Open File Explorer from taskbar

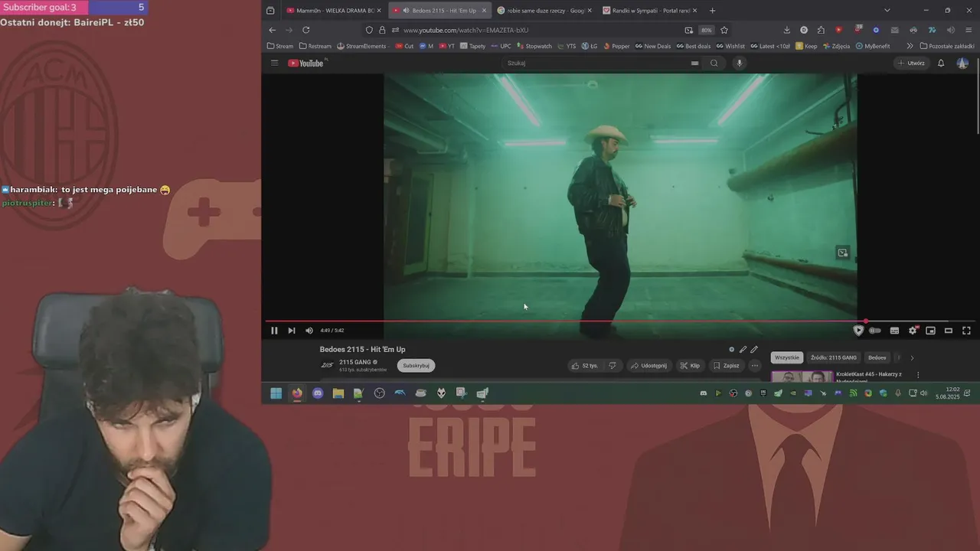tap(338, 393)
